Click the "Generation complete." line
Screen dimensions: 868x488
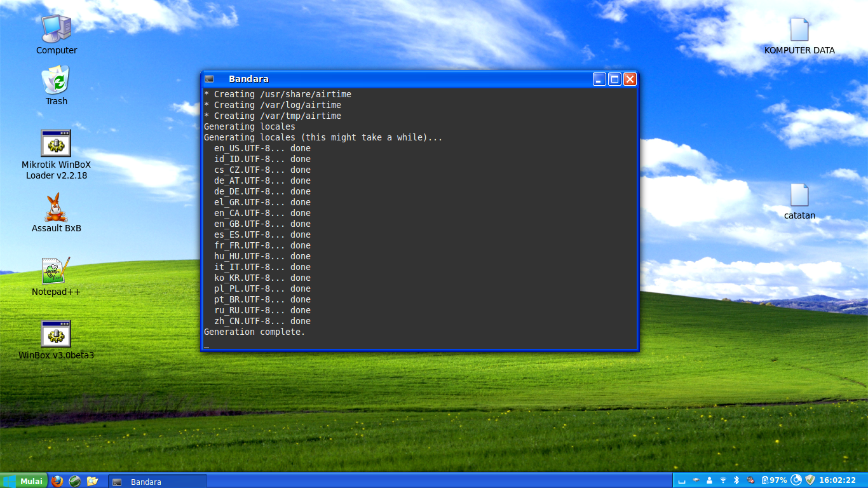point(255,332)
